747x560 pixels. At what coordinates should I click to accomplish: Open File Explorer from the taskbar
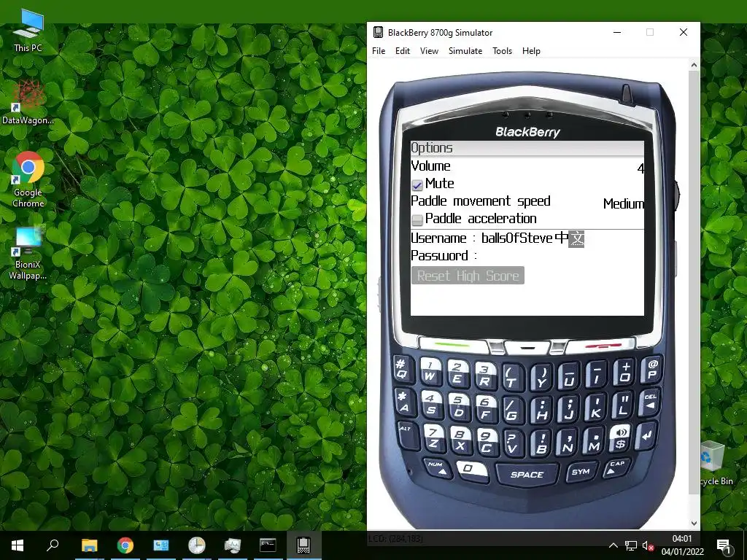click(x=89, y=545)
